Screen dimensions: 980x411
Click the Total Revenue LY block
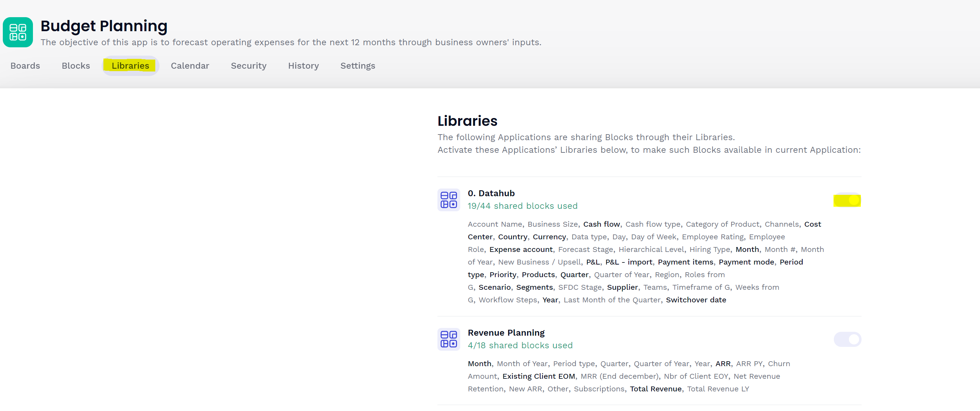click(718, 389)
